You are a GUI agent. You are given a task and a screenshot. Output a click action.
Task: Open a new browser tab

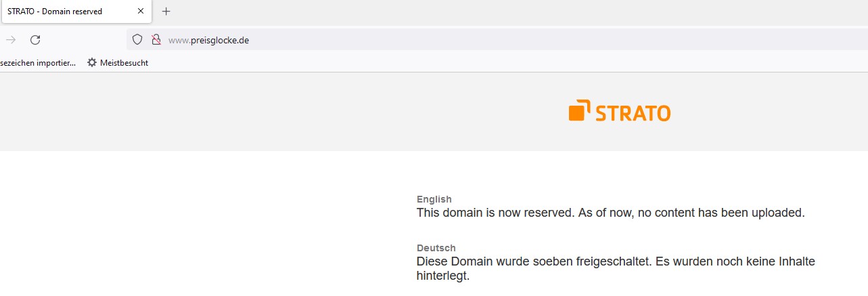pos(166,12)
